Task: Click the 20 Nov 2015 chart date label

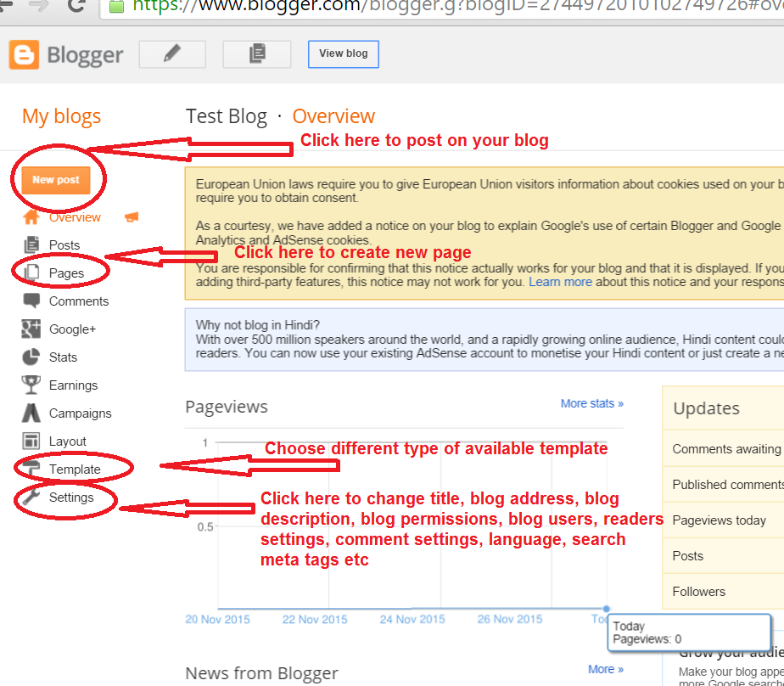Action: pyautogui.click(x=217, y=620)
